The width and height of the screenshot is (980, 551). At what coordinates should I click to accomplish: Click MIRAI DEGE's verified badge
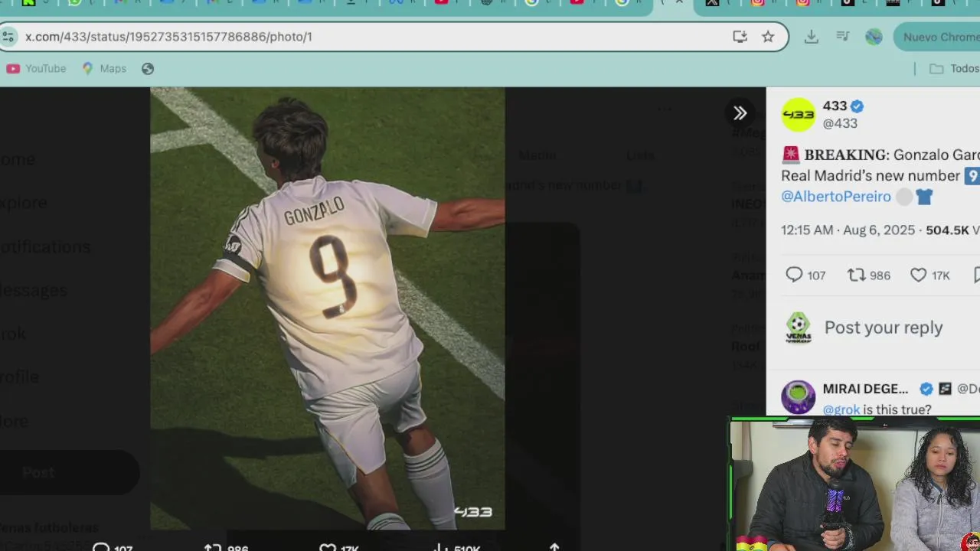tap(926, 389)
